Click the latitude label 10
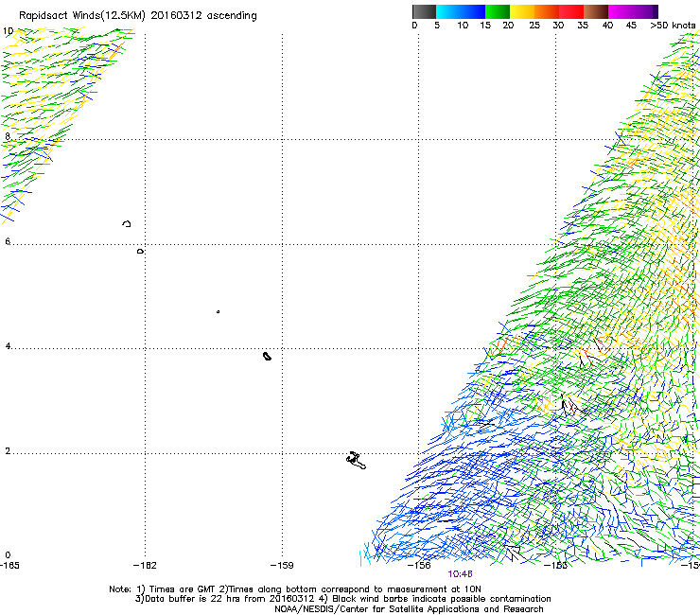700x615 pixels. [8, 31]
